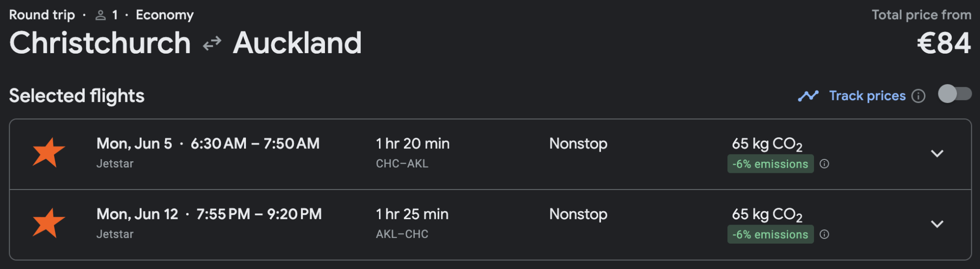Click the passenger count person icon

(100, 15)
